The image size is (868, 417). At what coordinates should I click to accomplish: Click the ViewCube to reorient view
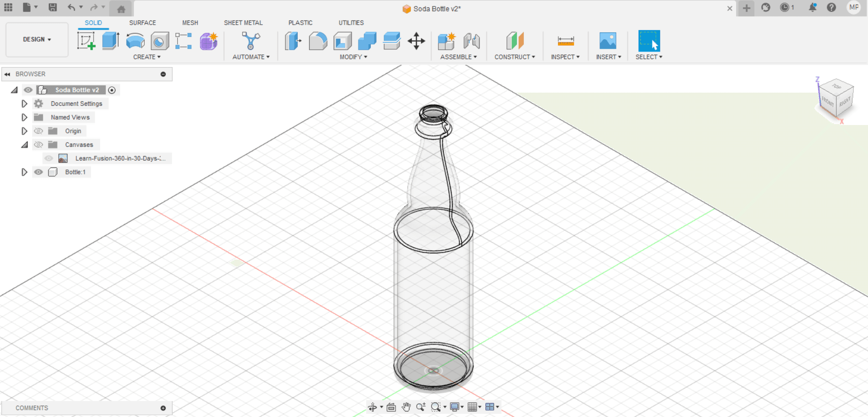tap(836, 98)
